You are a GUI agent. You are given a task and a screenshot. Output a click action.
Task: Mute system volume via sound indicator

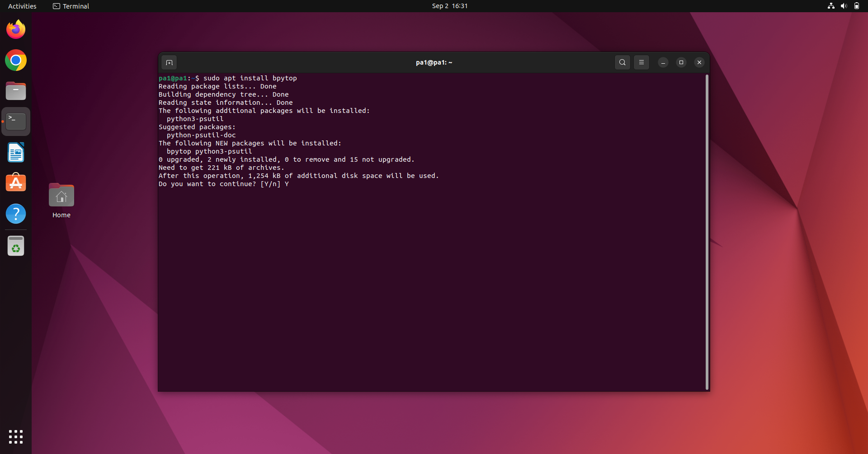point(844,6)
